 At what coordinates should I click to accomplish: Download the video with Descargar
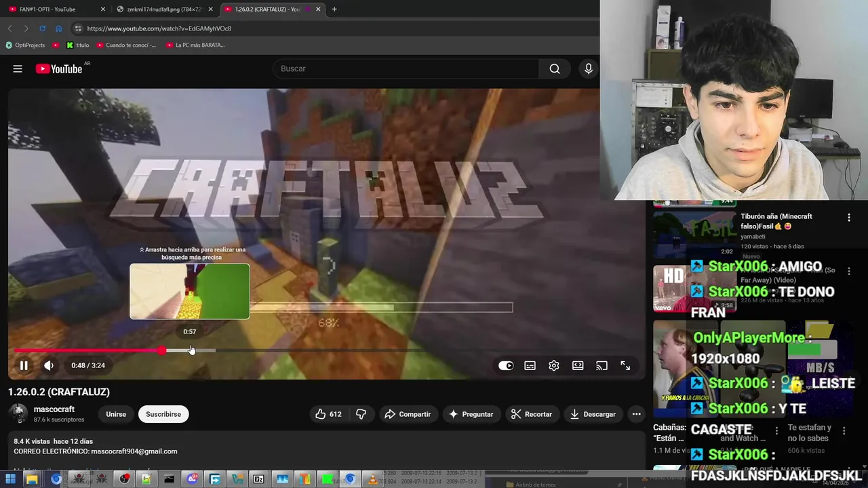pos(593,414)
